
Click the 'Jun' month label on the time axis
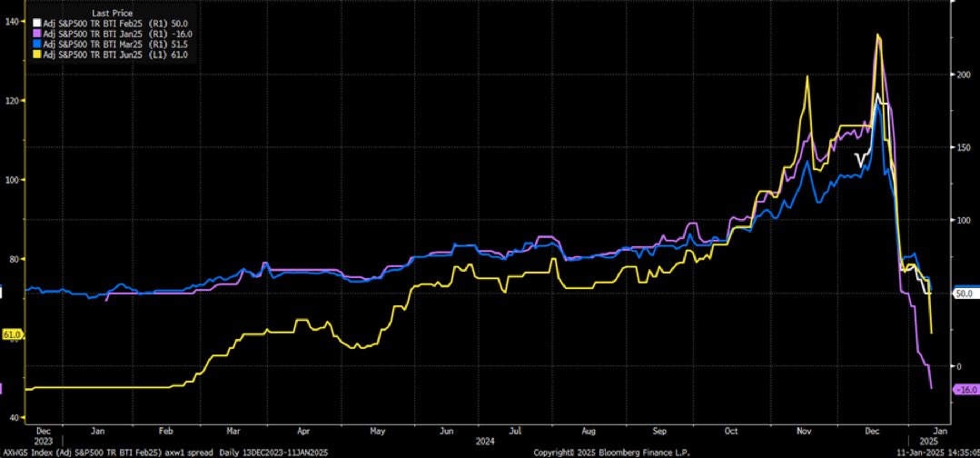(x=448, y=431)
